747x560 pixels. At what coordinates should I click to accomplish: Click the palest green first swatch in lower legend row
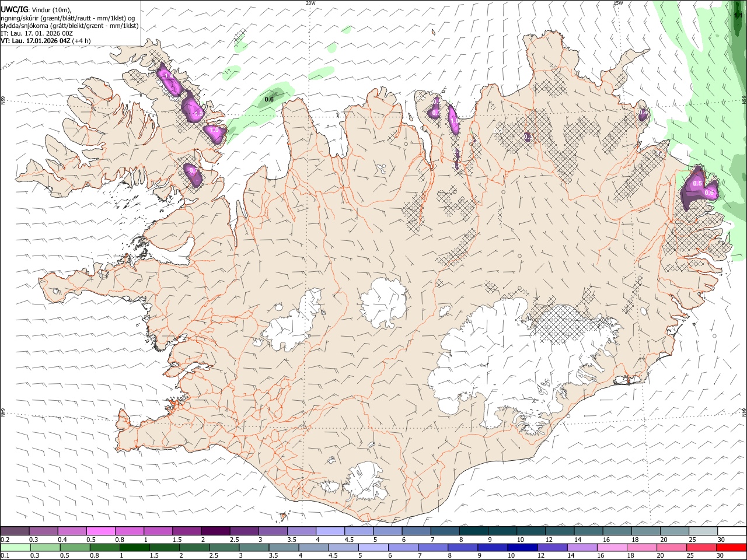pyautogui.click(x=15, y=547)
